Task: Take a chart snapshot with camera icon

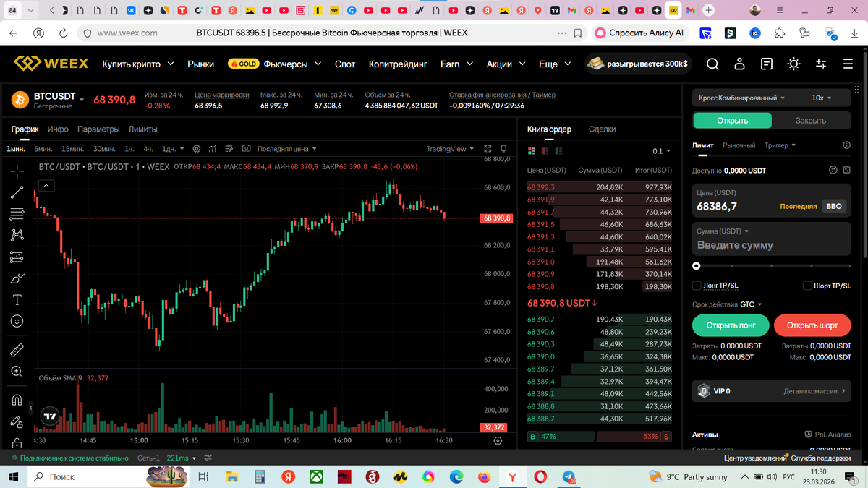Action: pyautogui.click(x=247, y=149)
